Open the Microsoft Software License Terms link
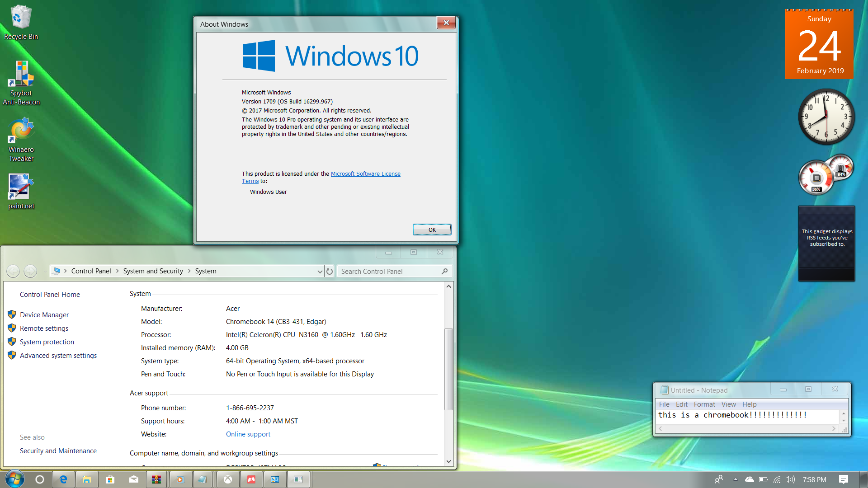The width and height of the screenshot is (868, 488). click(x=365, y=174)
